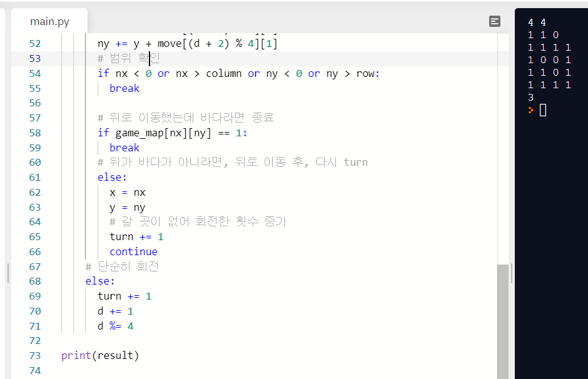Open the main.py tab

[x=49, y=22]
